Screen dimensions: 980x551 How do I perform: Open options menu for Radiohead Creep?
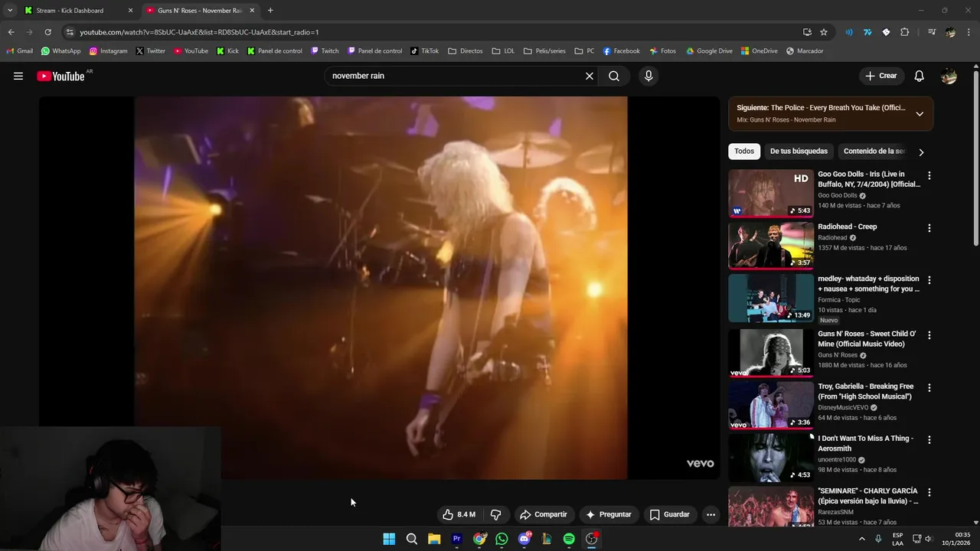pos(929,228)
